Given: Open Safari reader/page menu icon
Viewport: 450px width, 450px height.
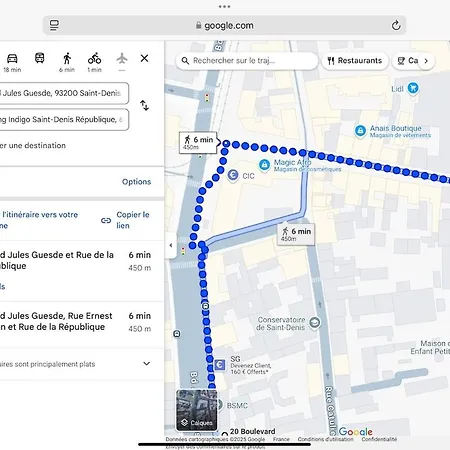Looking at the screenshot, I should pos(54,25).
